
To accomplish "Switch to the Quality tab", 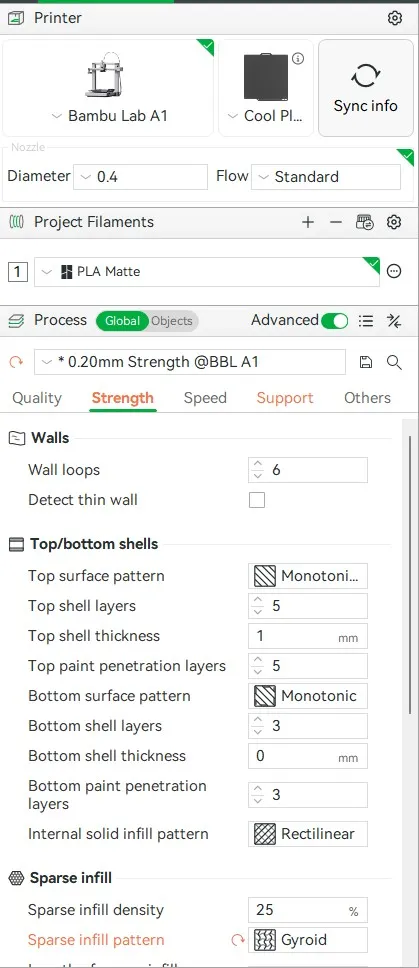I will click(x=37, y=398).
